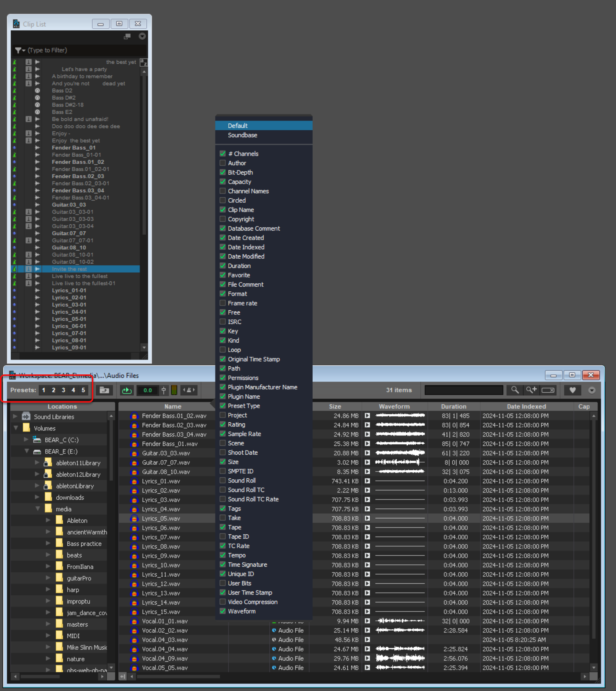Sort files by the Duration column header
616x691 pixels.
[x=453, y=406]
